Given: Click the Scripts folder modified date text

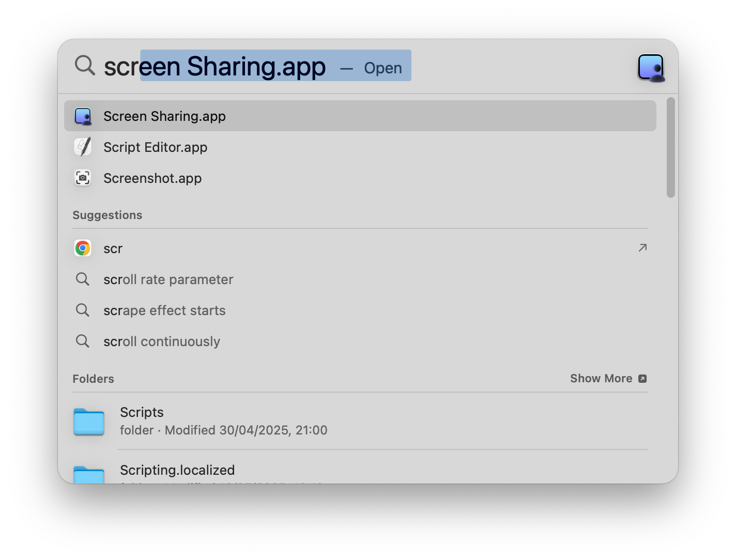Looking at the screenshot, I should pyautogui.click(x=246, y=430).
